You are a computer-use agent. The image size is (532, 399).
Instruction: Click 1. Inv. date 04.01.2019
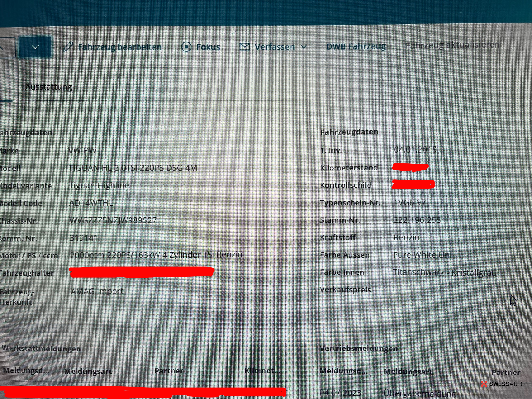[415, 150]
